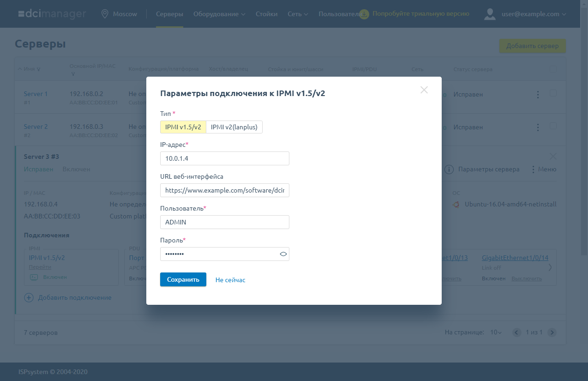Change the per-page count dropdown

point(496,333)
